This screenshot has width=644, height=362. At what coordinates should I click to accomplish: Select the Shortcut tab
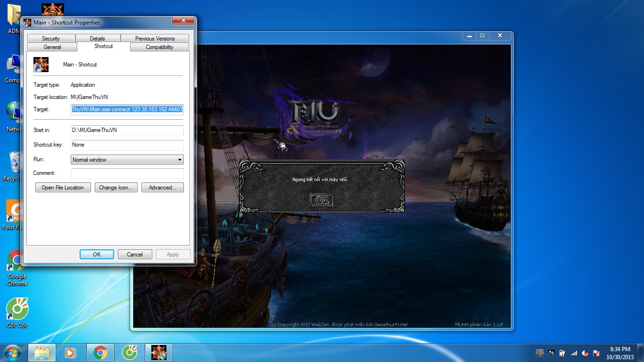click(103, 46)
